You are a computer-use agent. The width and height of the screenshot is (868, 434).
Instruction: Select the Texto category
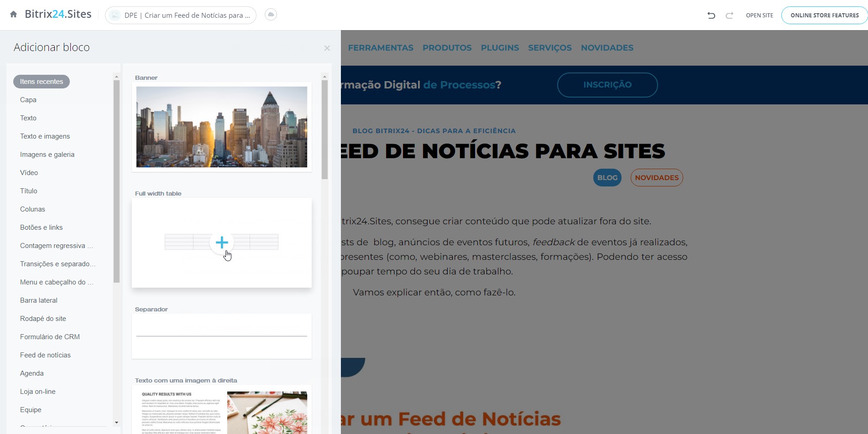coord(28,118)
